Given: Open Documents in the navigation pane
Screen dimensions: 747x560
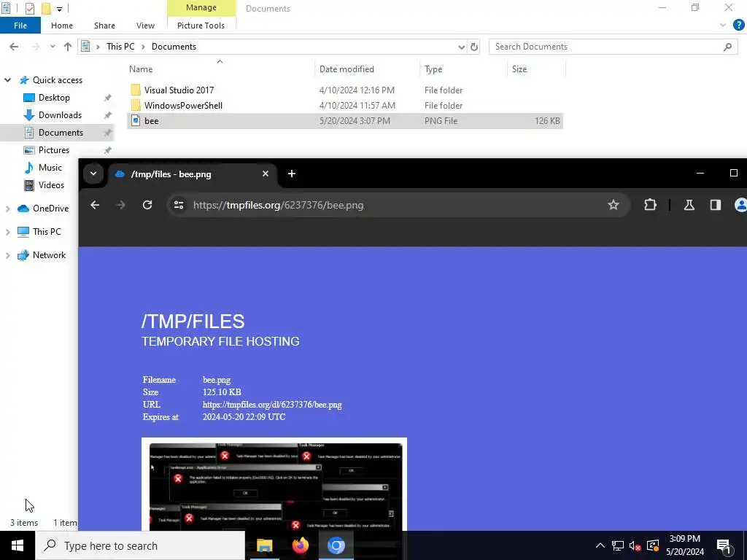Looking at the screenshot, I should coord(61,133).
